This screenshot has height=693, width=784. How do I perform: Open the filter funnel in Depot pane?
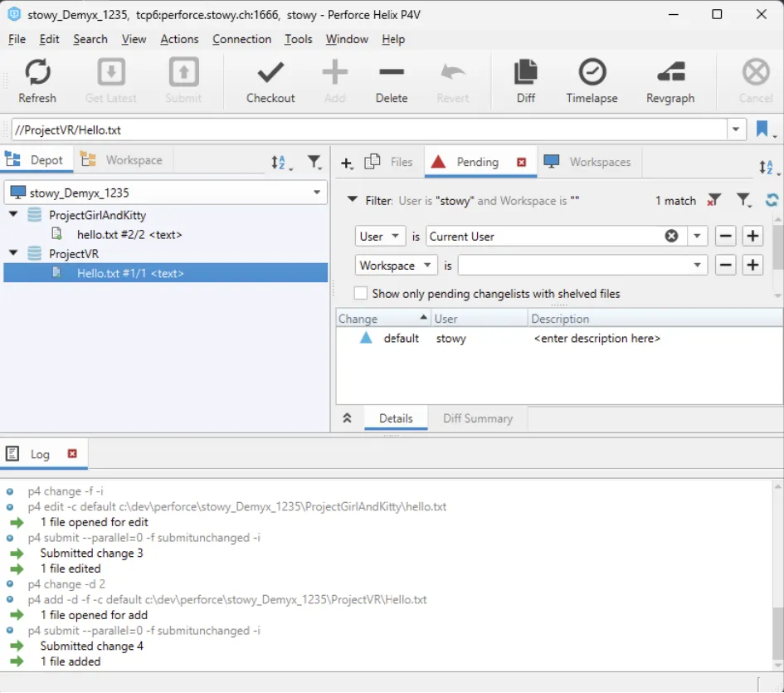[314, 162]
